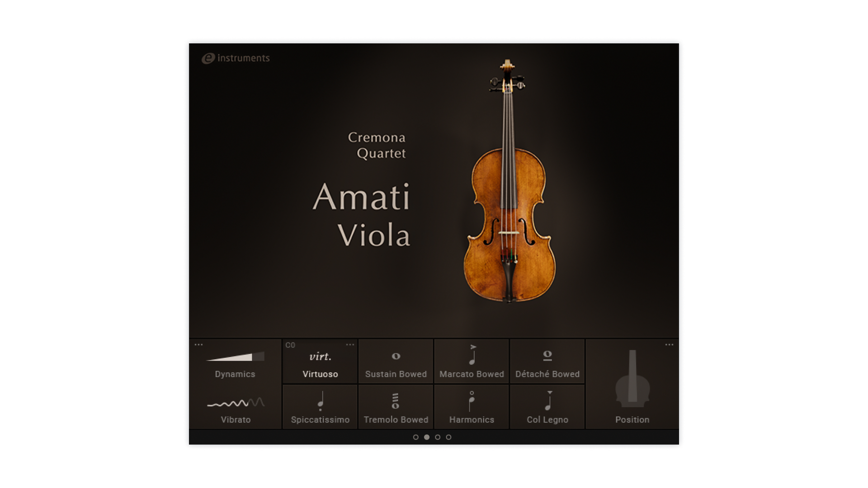
Task: Open the Dynamics panel three-dot menu
Action: pyautogui.click(x=198, y=345)
